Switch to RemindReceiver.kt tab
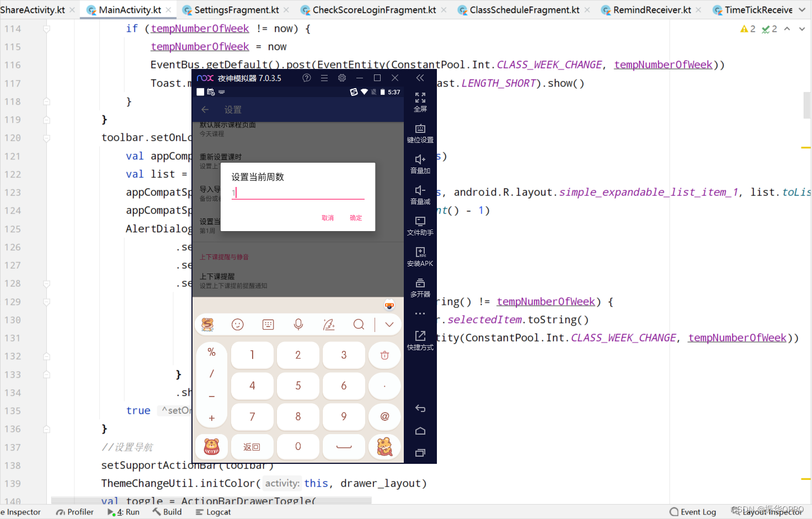812x519 pixels. 652,10
